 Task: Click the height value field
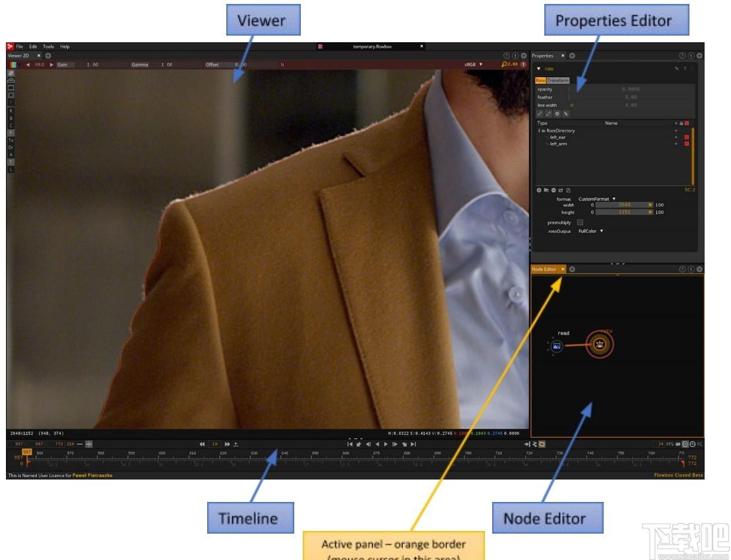624,212
